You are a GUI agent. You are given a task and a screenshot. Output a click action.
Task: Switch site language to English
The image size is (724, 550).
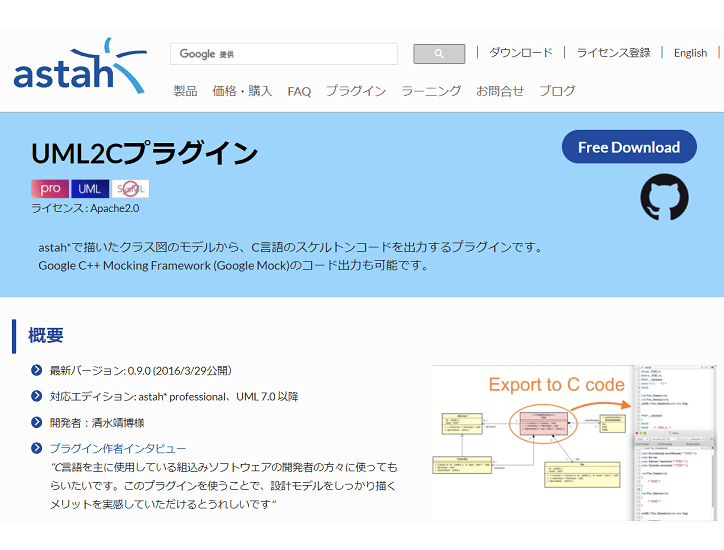pyautogui.click(x=690, y=53)
